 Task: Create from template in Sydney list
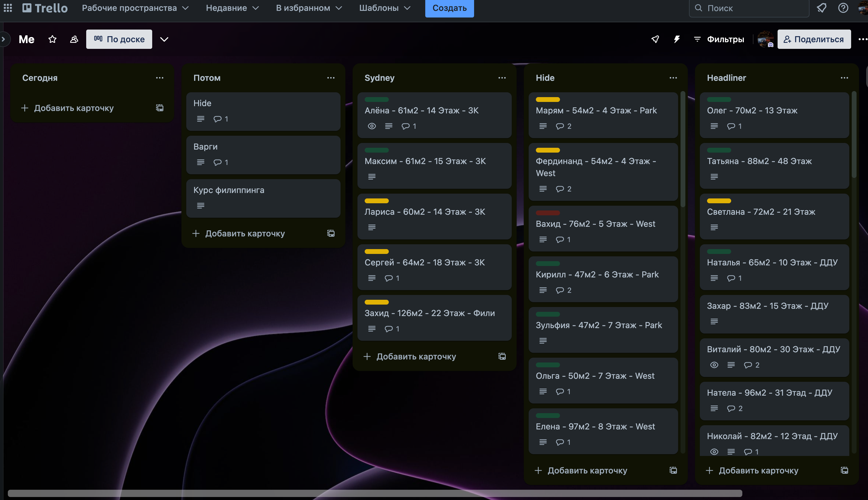point(502,356)
